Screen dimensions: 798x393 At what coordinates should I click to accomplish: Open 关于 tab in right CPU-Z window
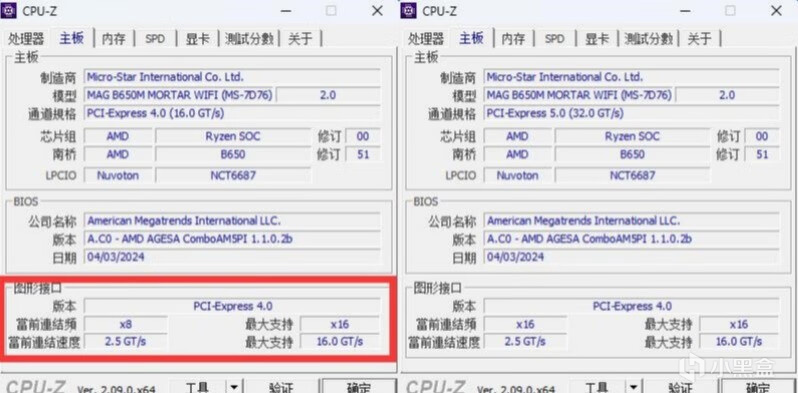[700, 38]
